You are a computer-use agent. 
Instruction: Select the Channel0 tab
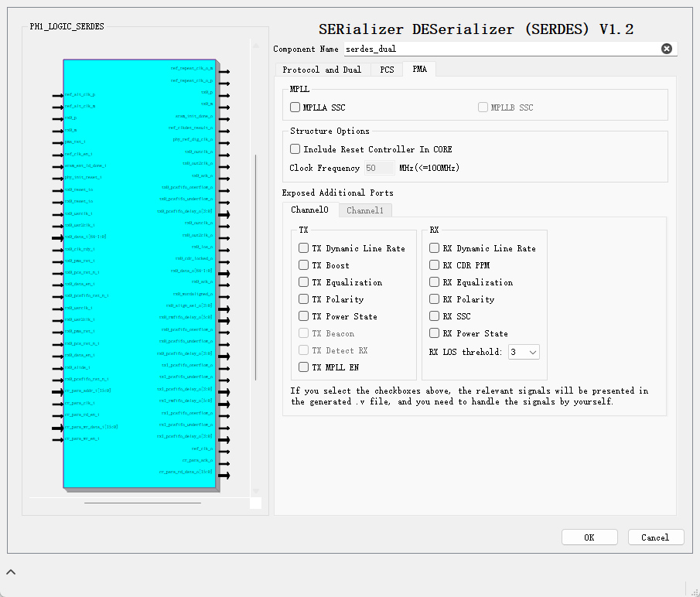[310, 210]
